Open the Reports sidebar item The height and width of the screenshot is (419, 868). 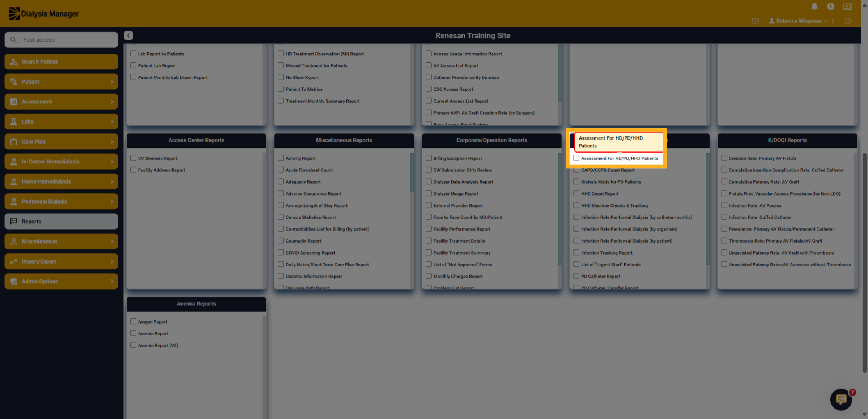(x=61, y=221)
